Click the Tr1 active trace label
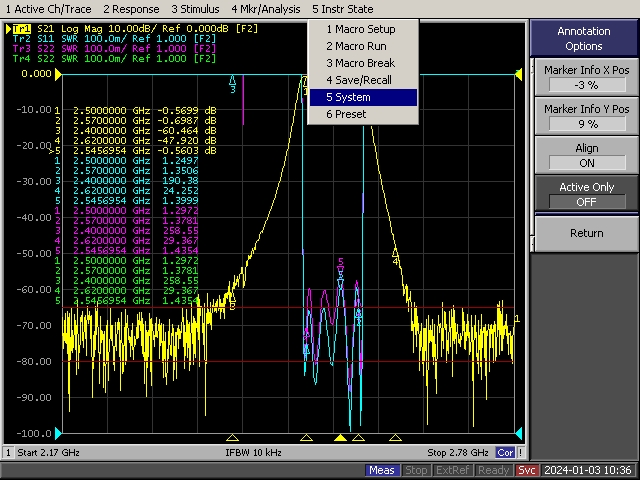Screen dimensions: 640x480 pos(20,28)
